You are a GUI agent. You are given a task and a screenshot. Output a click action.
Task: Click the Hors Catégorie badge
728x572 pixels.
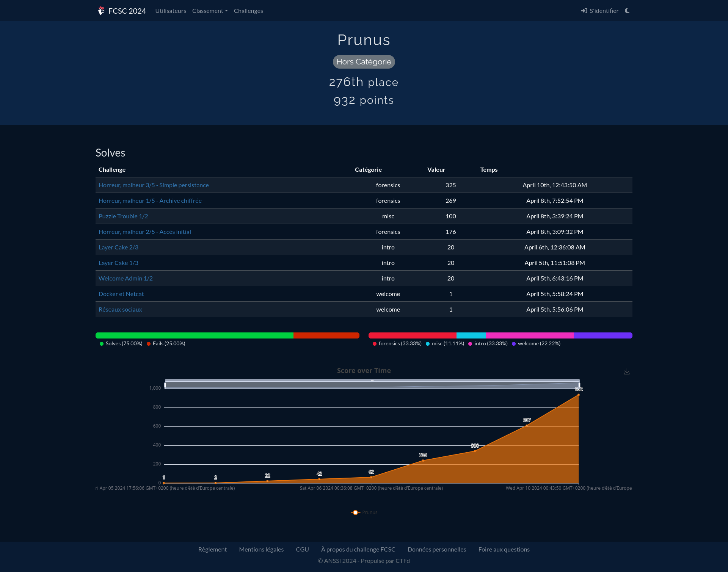[364, 62]
